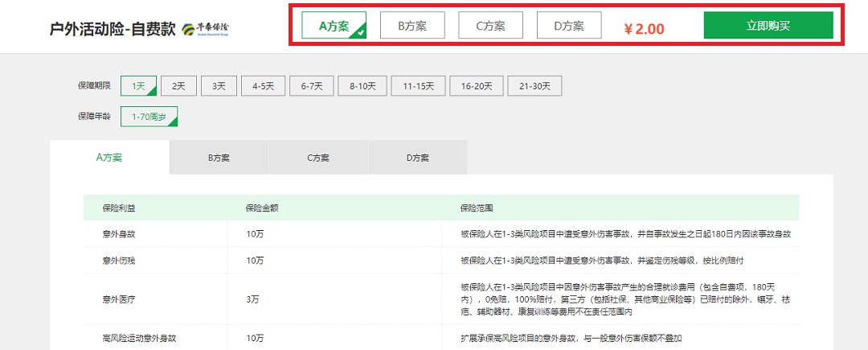The image size is (868, 350).
Task: Pick the 3天 coverage period option
Action: [x=219, y=85]
